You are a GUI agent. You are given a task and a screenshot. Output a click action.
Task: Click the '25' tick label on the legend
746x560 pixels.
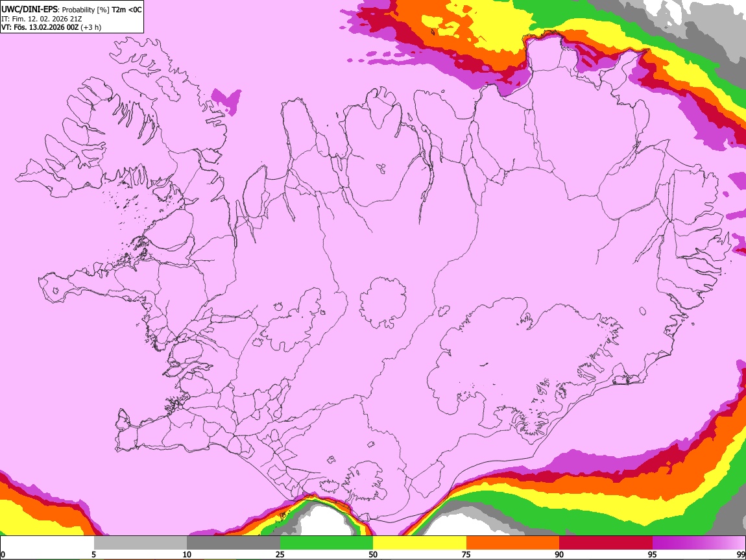click(x=280, y=554)
